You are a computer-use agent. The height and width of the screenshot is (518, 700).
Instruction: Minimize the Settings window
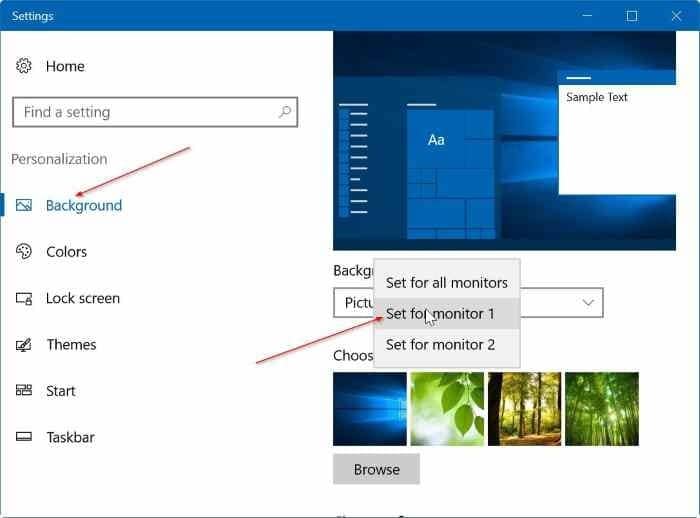click(x=587, y=16)
